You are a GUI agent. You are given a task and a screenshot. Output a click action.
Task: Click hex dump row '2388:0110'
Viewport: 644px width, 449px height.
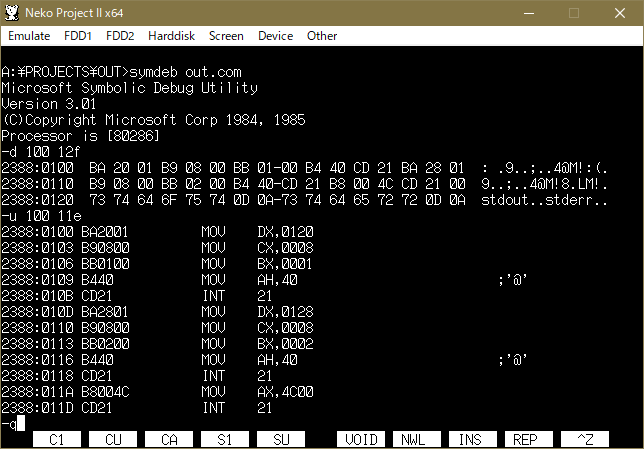tap(304, 184)
